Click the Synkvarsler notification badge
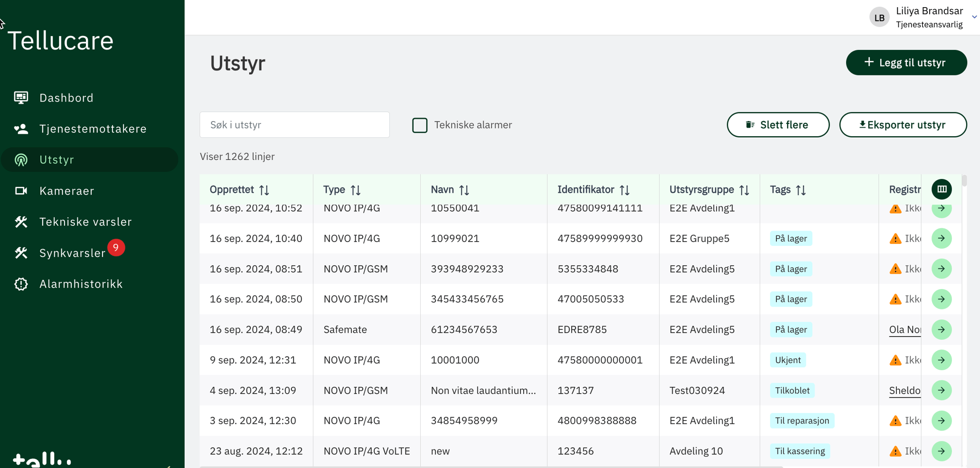 [x=116, y=247]
